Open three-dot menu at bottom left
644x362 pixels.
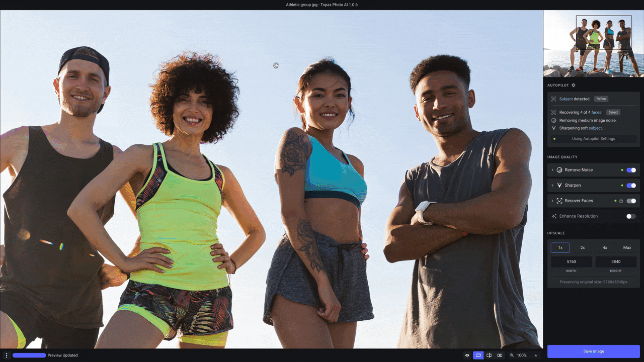point(7,355)
